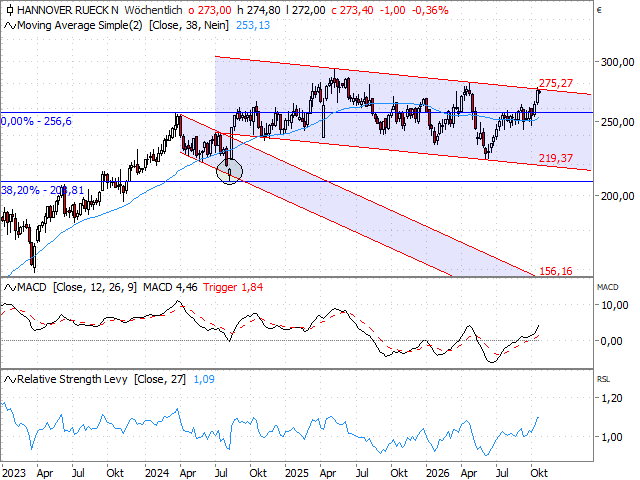Click the open value o 273,00
Screen dimensions: 640x480
(210, 10)
